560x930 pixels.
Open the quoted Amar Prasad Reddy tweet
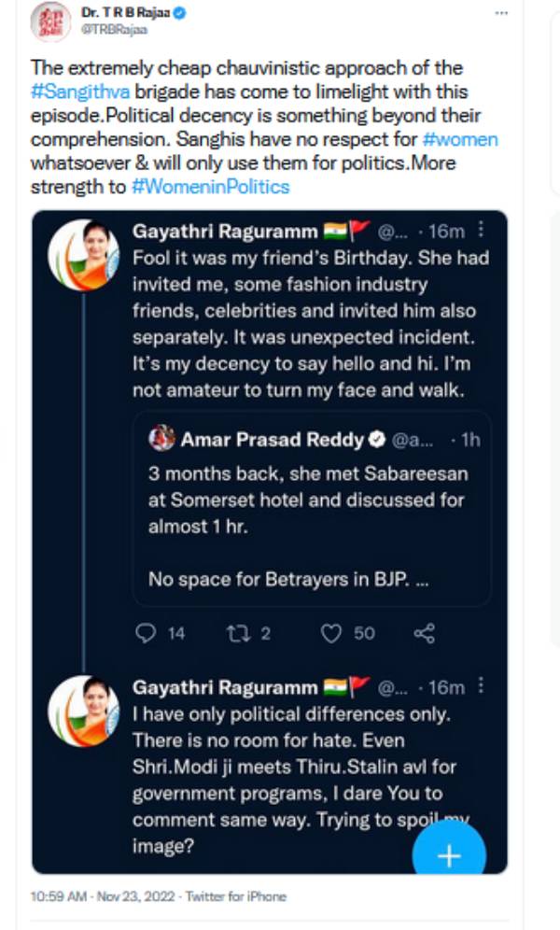312,508
